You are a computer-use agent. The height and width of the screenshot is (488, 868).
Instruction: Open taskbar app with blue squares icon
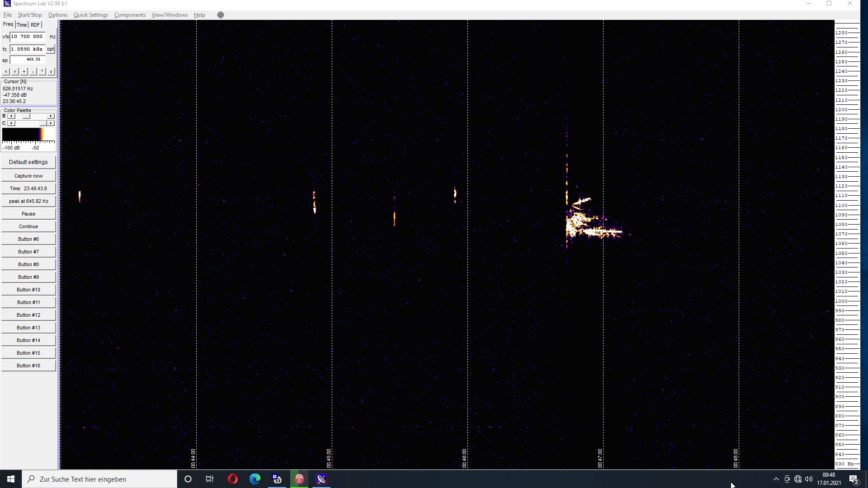[x=277, y=479]
